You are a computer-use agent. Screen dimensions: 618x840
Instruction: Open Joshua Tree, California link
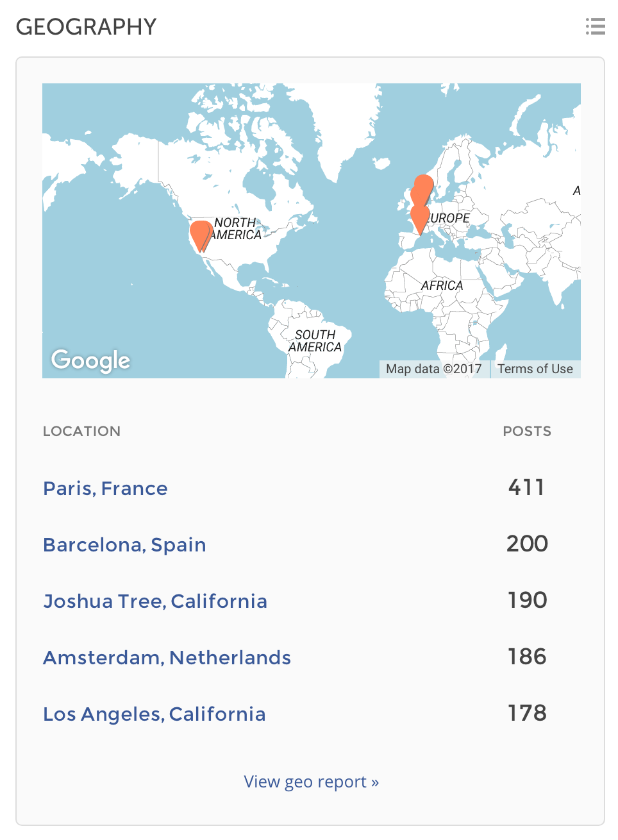click(155, 601)
